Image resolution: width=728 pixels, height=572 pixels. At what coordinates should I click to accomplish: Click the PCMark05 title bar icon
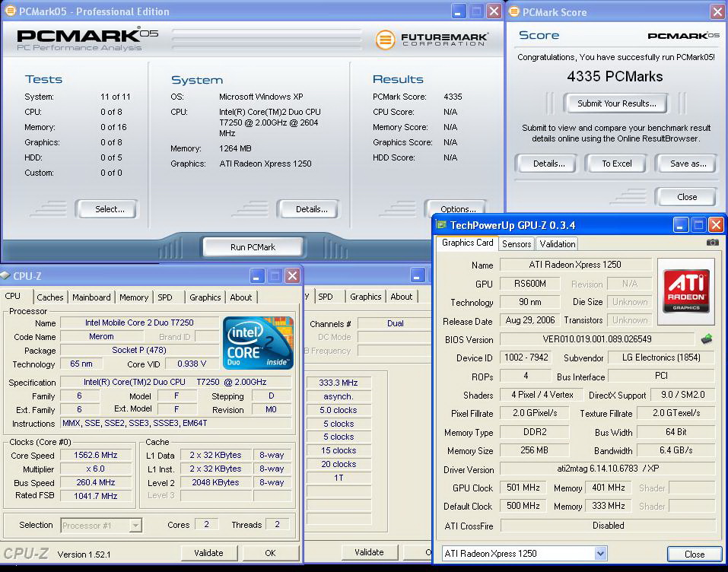click(10, 11)
